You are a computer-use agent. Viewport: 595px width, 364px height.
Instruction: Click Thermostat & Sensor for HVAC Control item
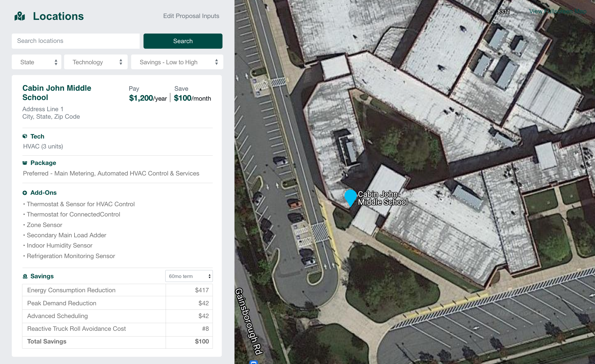(x=81, y=204)
